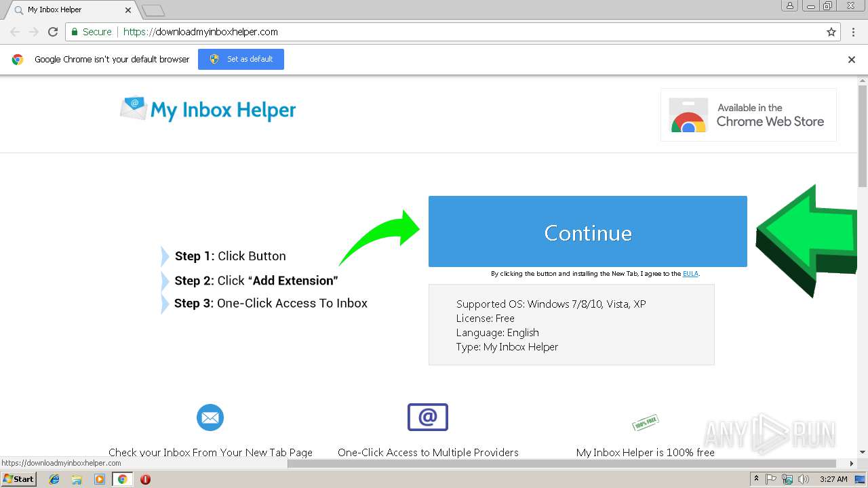868x488 pixels.
Task: Open the Chrome menu with the three-dot icon
Action: 853,32
